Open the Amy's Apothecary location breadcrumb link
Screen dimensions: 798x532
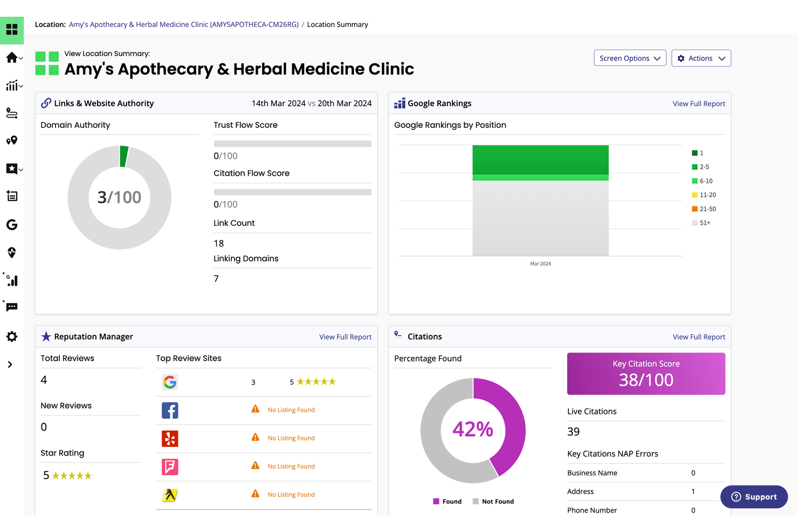pyautogui.click(x=183, y=24)
